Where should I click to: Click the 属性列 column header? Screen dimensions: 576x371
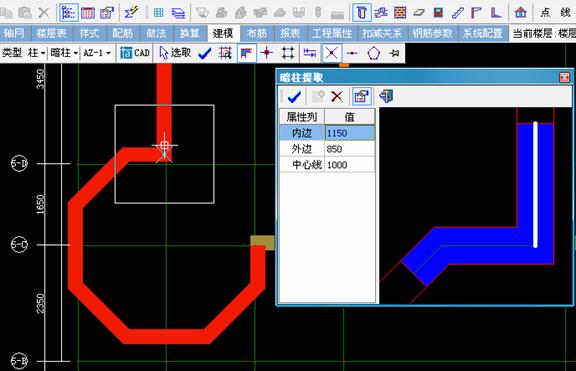(x=302, y=117)
